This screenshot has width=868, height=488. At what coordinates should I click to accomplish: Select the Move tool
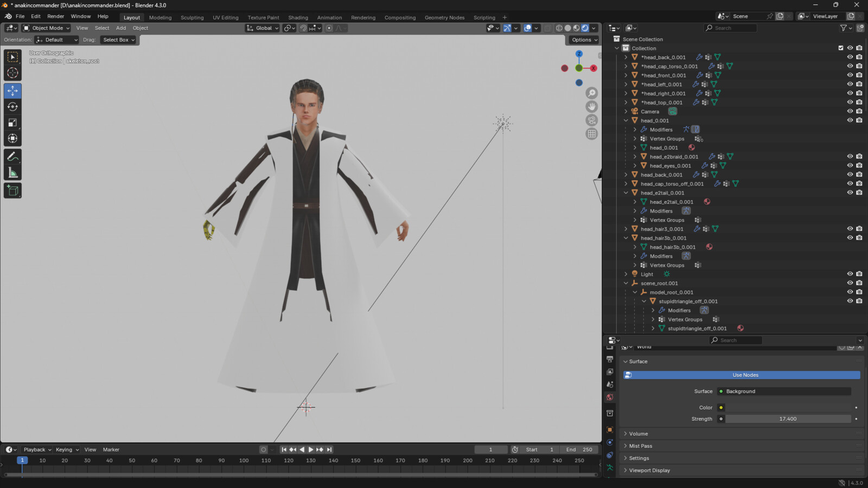point(12,91)
